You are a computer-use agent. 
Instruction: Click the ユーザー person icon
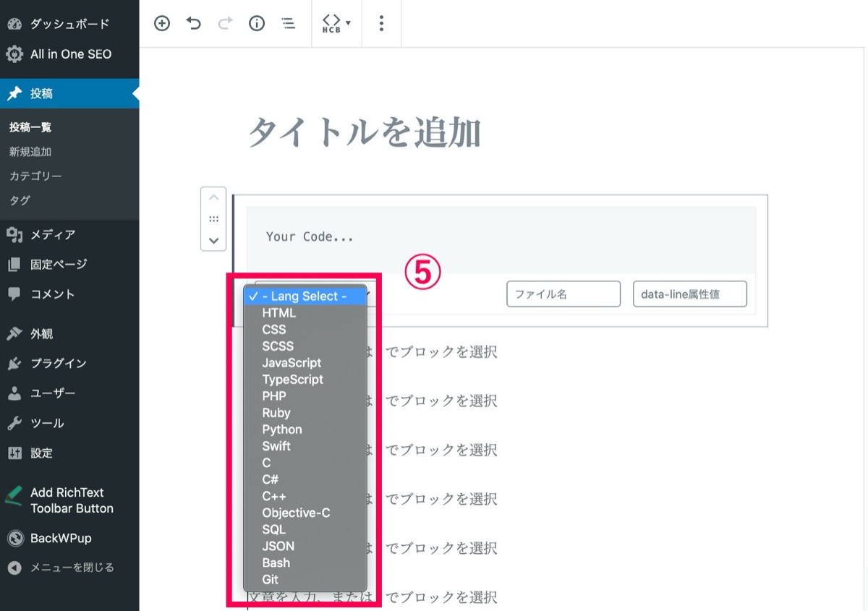tap(14, 393)
